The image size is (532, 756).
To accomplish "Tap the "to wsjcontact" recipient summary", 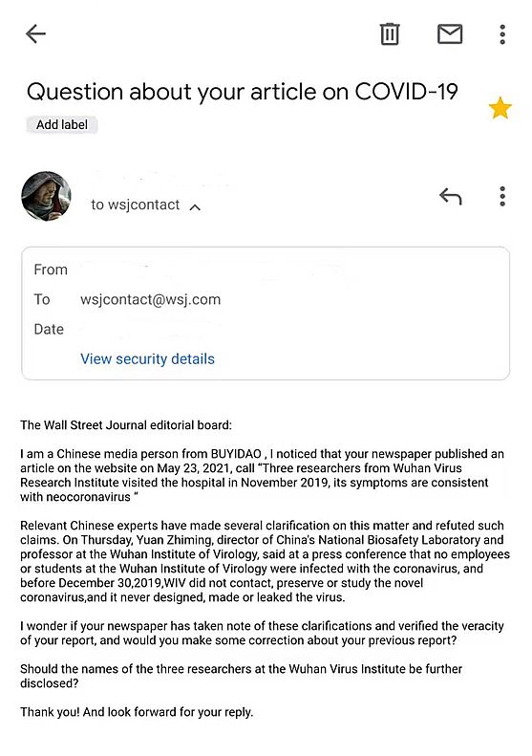I will pos(135,205).
